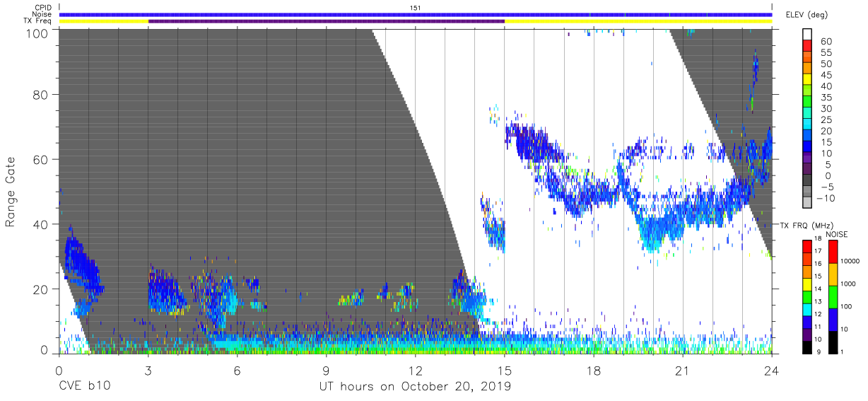The height and width of the screenshot is (401, 868).
Task: Click the CPID row label
Action: pyautogui.click(x=42, y=8)
